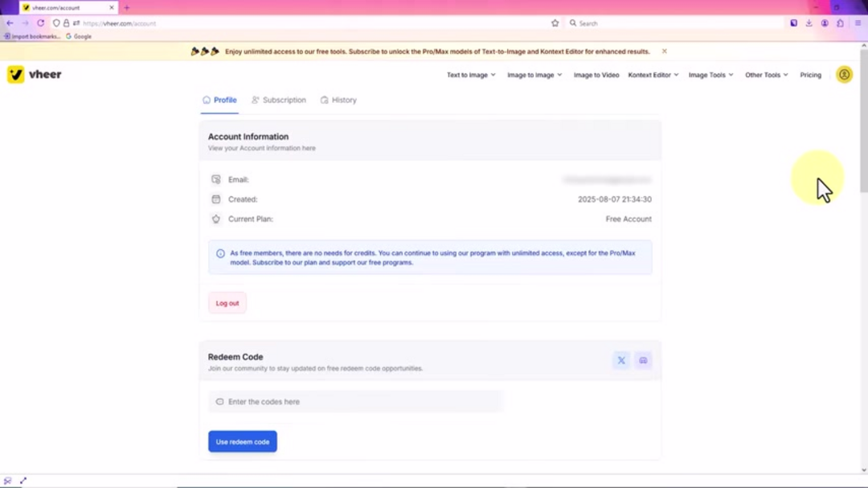Switch to the Subscription tab
Image resolution: width=868 pixels, height=488 pixels.
click(x=279, y=100)
